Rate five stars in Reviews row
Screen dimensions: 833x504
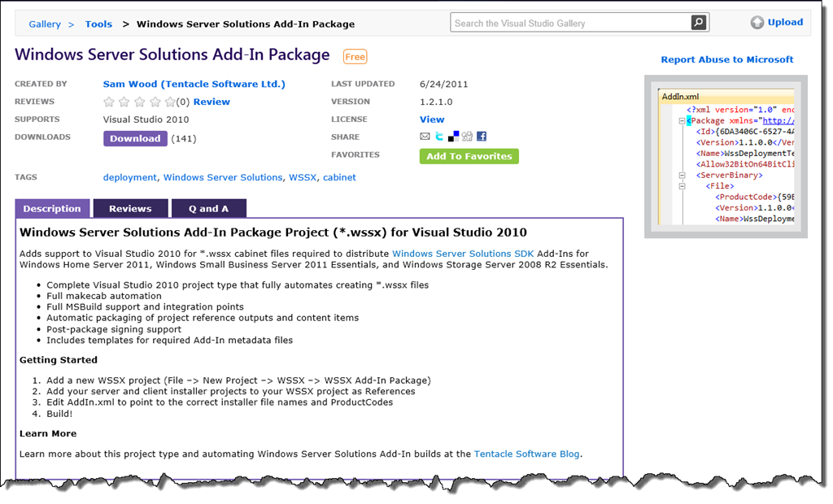170,102
